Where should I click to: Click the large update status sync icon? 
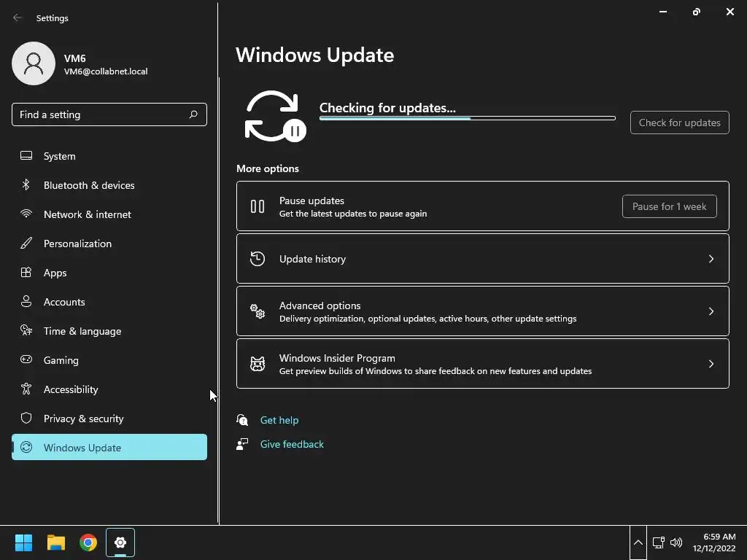(x=275, y=116)
